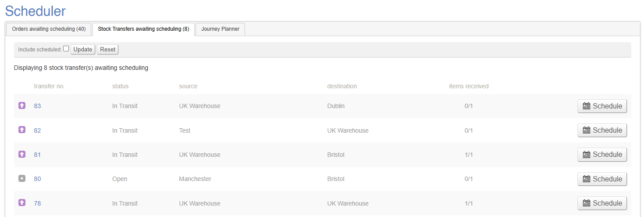The width and height of the screenshot is (644, 217).
Task: Open transfer number 81 link
Action: coord(37,155)
